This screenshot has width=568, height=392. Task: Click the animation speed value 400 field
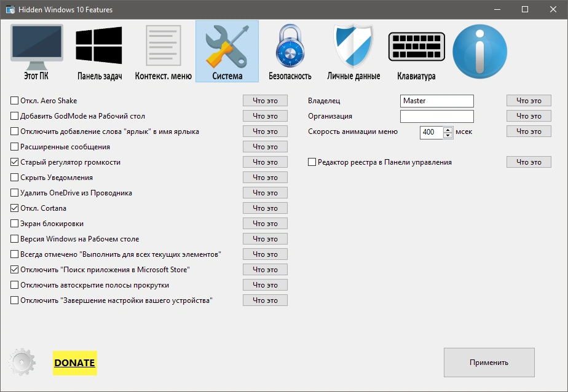pos(432,132)
